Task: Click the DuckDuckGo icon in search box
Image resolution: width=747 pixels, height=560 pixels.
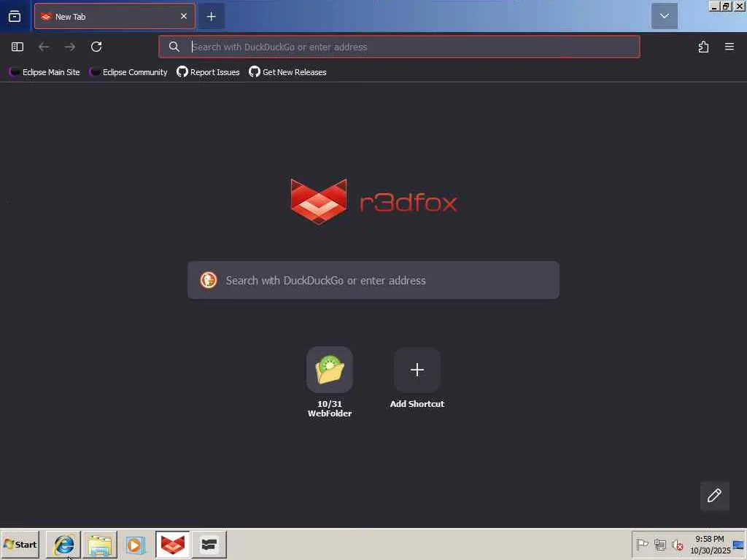Action: [x=208, y=280]
